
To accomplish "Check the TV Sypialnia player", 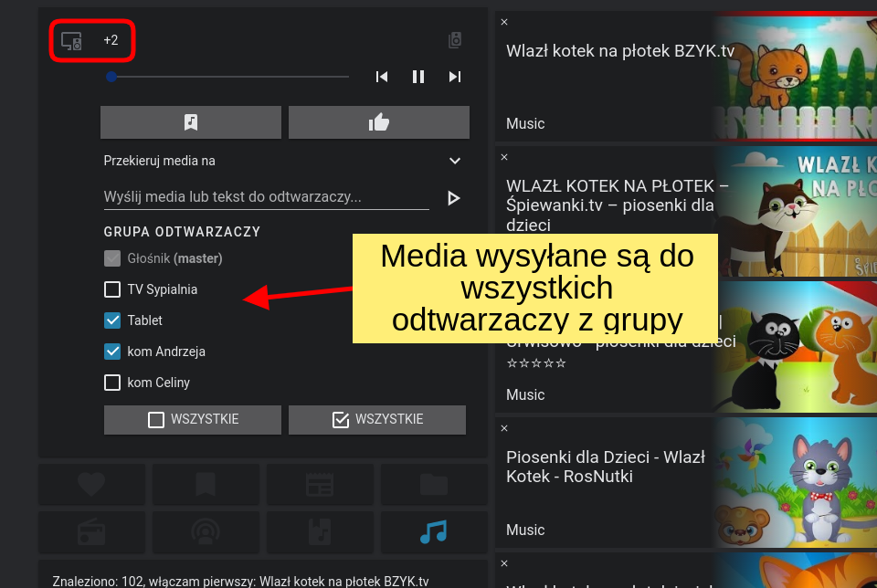I will (112, 289).
